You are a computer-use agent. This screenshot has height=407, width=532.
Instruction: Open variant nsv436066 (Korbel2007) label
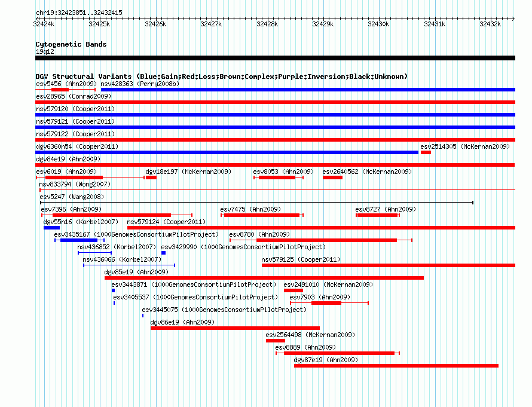[x=122, y=259]
